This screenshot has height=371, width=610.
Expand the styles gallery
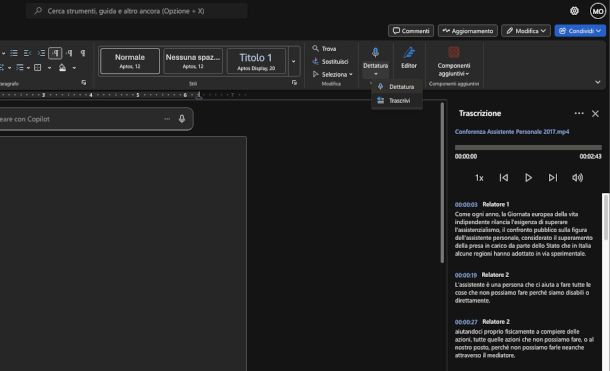pyautogui.click(x=294, y=61)
